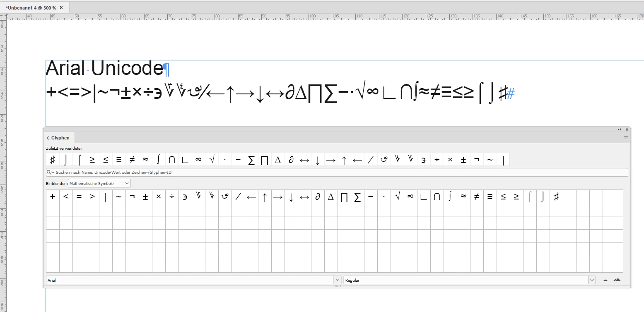The image size is (644, 312).
Task: Click the glyph search field
Action: point(337,172)
